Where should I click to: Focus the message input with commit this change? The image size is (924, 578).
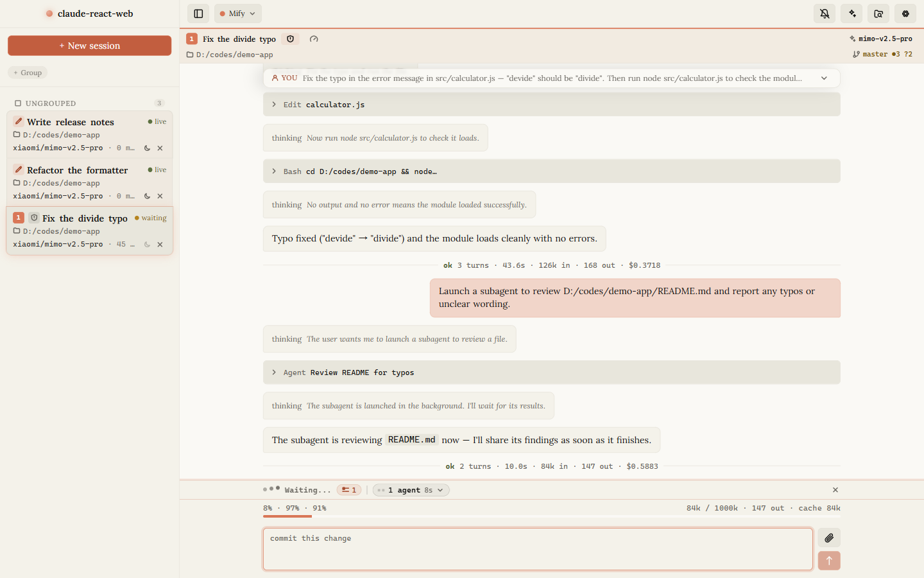point(538,549)
